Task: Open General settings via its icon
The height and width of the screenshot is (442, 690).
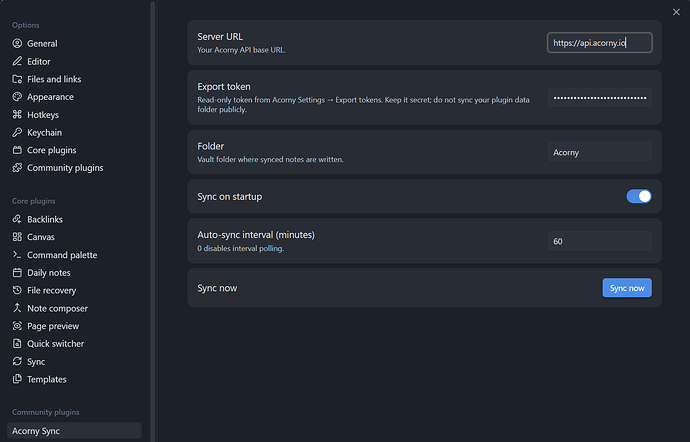Action: coord(17,43)
